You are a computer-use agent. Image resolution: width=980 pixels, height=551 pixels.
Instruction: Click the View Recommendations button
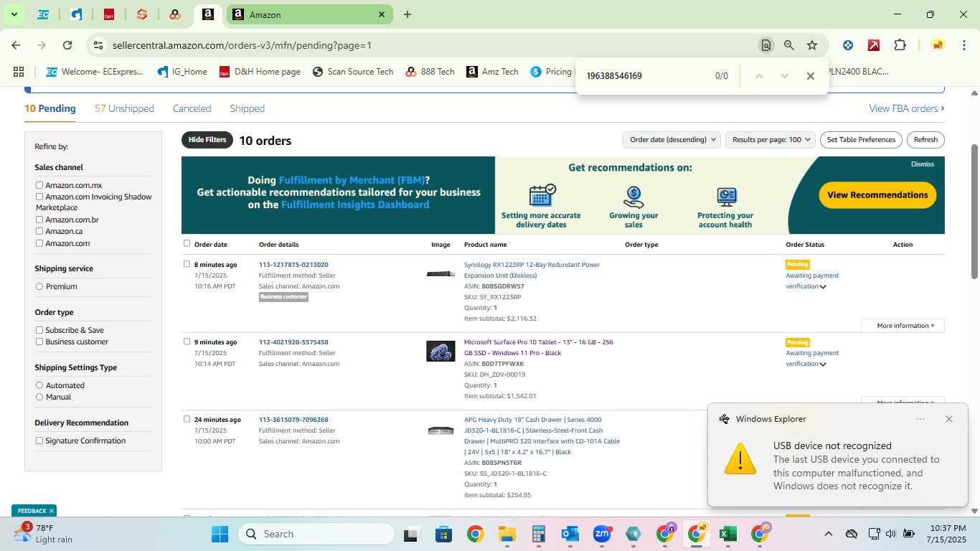point(877,195)
